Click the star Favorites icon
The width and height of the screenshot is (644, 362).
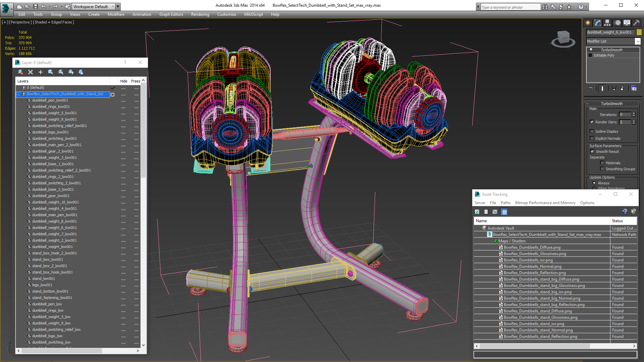click(x=569, y=7)
